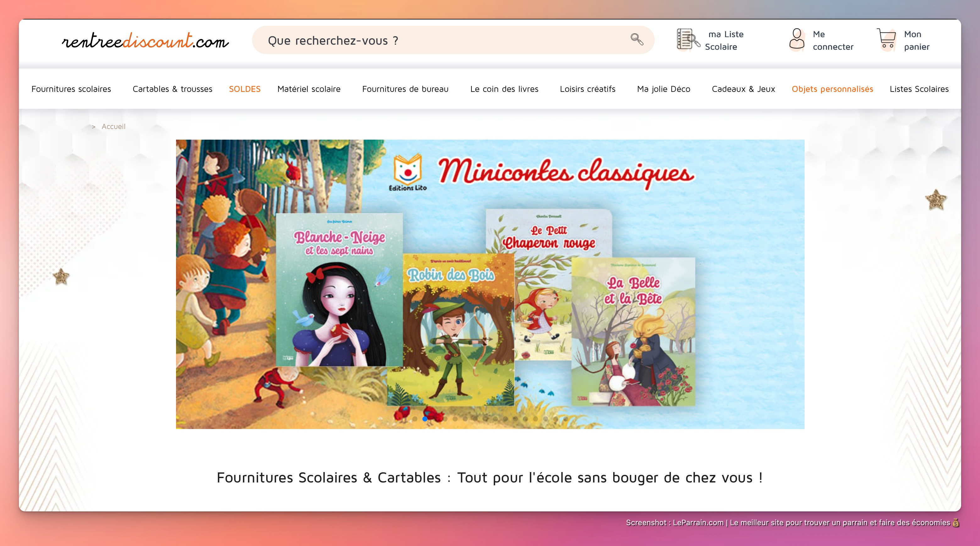The width and height of the screenshot is (980, 546).
Task: Open the Matériel scolaire category
Action: click(x=309, y=89)
